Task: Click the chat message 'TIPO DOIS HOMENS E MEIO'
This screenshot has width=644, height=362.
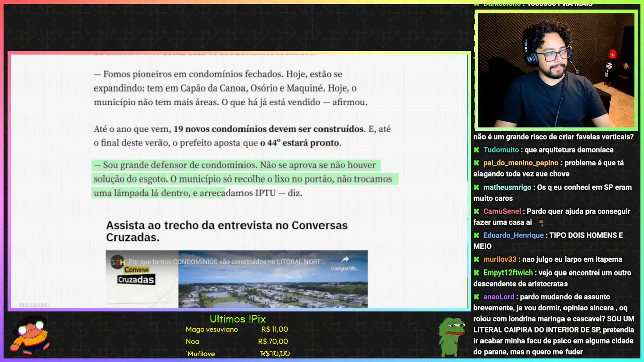Action: (548, 241)
